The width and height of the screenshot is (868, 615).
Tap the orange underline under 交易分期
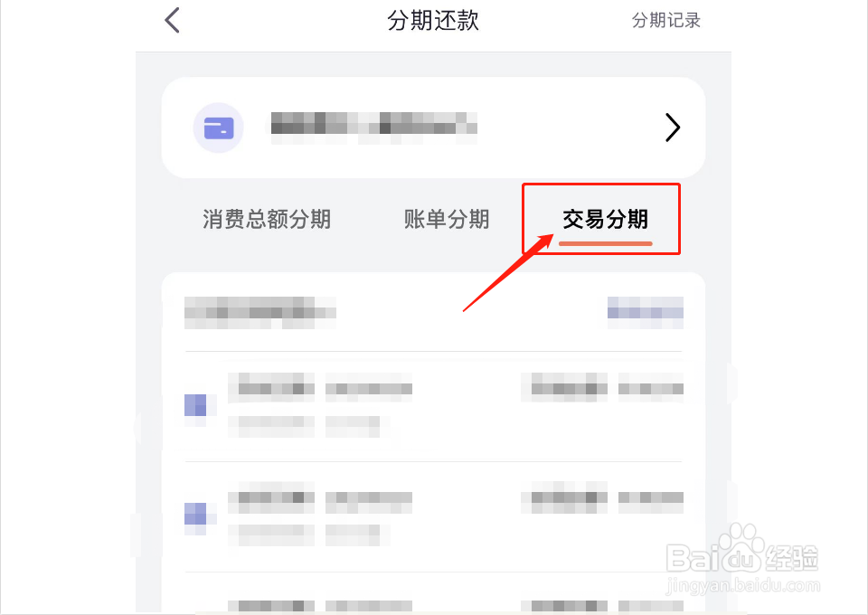click(x=606, y=243)
